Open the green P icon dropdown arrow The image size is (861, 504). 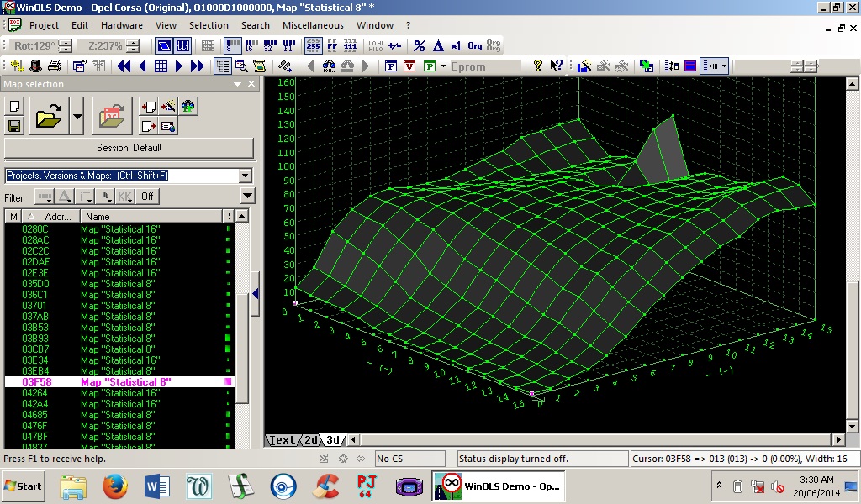point(444,66)
